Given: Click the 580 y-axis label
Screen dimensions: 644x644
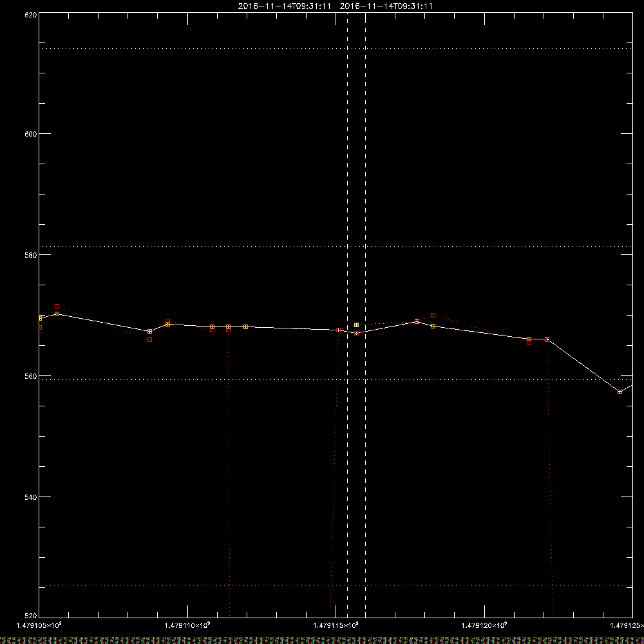Looking at the screenshot, I should (31, 255).
